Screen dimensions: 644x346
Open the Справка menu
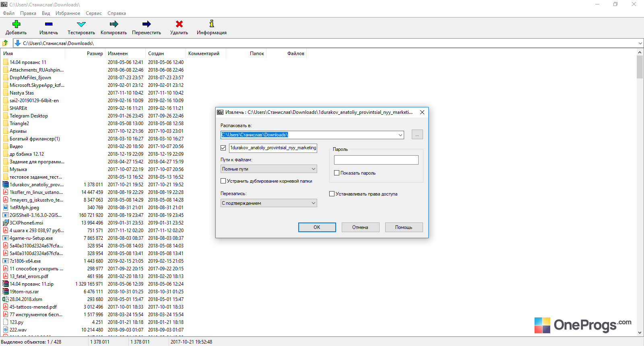point(117,13)
